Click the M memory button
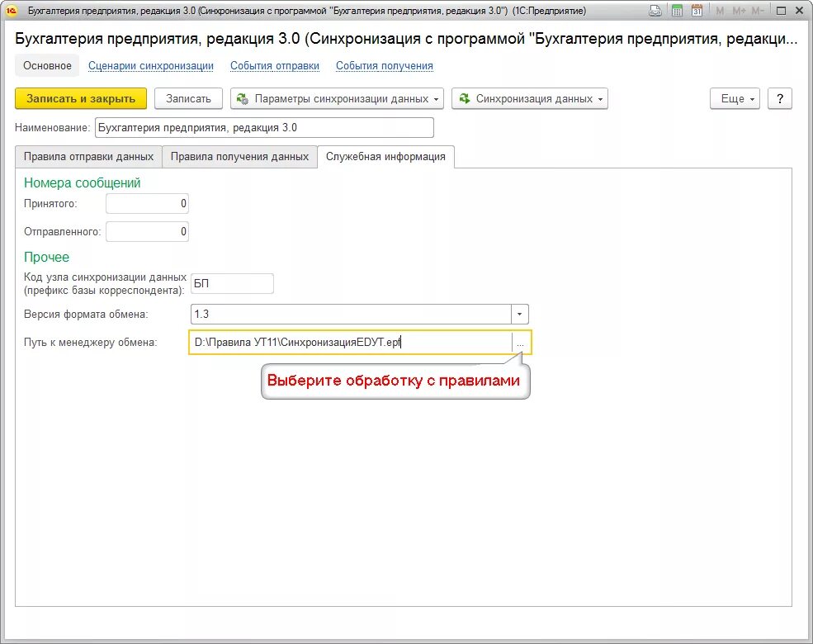 (720, 11)
